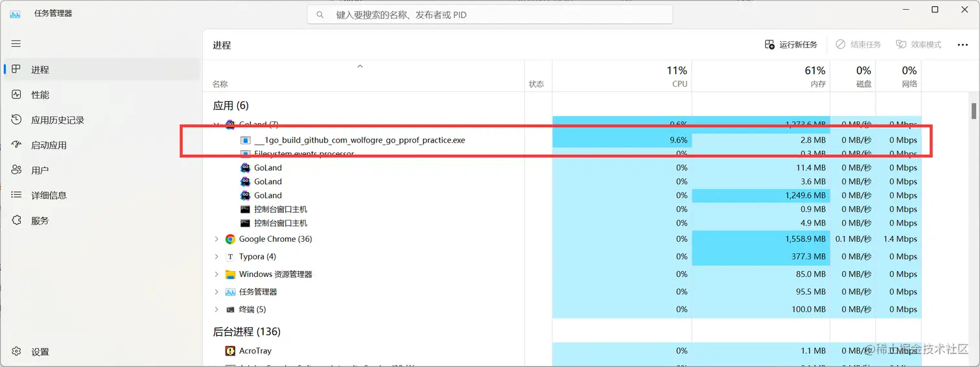Expand Windows 资源管理器 process group
Viewport: 980px width, 367px height.
[x=216, y=274]
